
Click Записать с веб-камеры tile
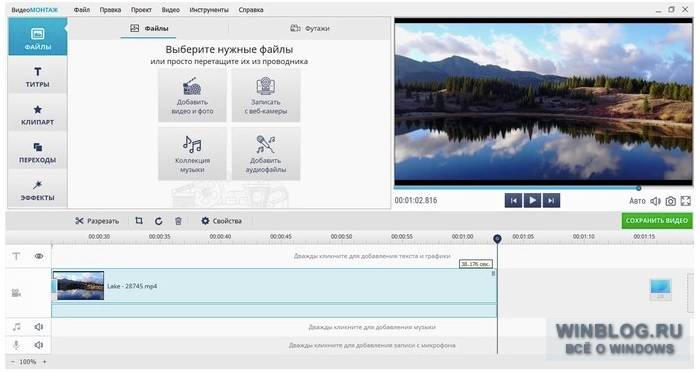point(266,96)
